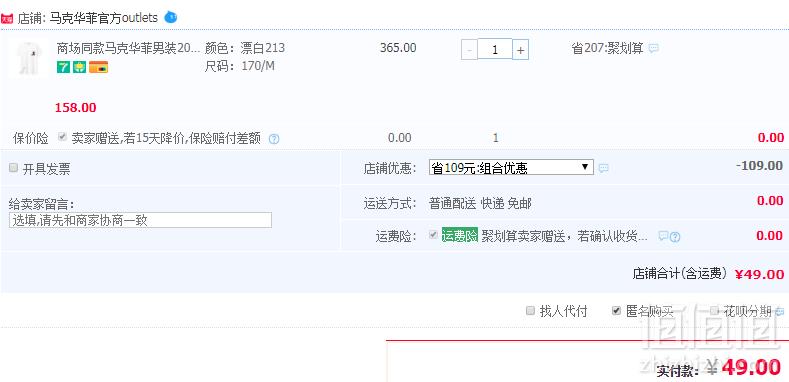
Task: Click the -109.00 discount amount
Action: tap(759, 166)
